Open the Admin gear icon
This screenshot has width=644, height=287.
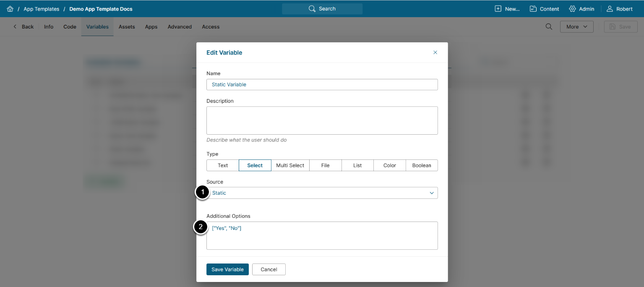click(572, 9)
